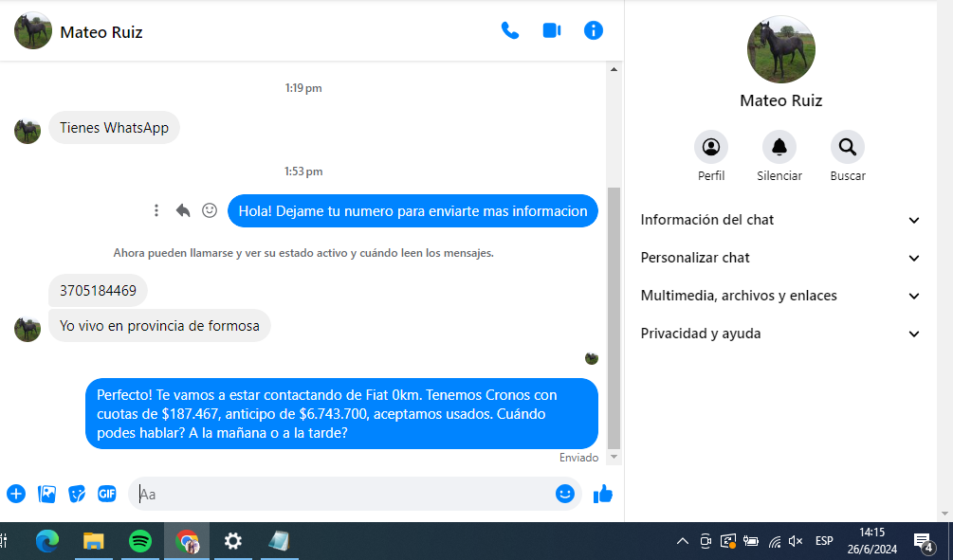Reply to the Hola! message
The image size is (953, 560).
183,210
